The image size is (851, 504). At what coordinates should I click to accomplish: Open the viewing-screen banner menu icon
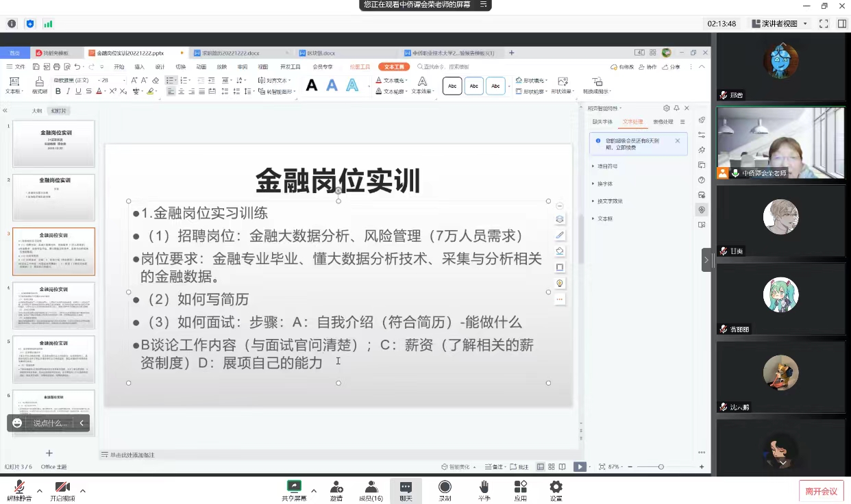483,5
